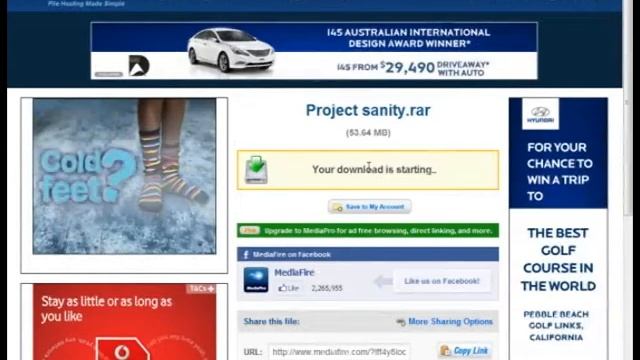Open the Cold feet? advertisement
The image size is (640, 360).
click(x=124, y=176)
